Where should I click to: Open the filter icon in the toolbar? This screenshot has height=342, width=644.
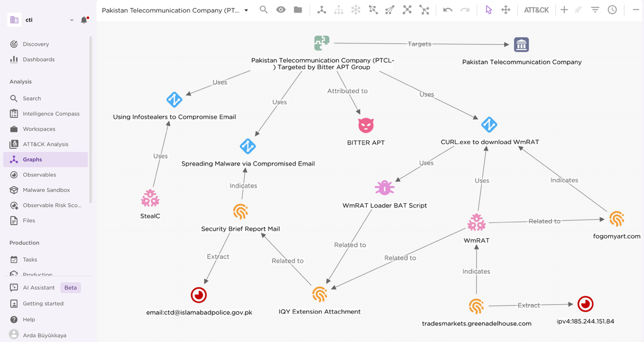(x=595, y=10)
